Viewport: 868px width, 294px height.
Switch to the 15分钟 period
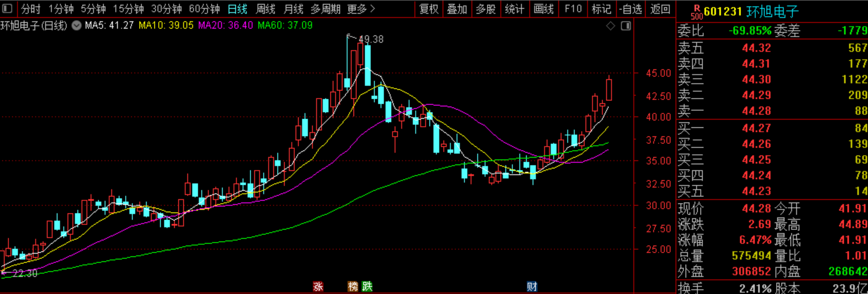click(128, 9)
